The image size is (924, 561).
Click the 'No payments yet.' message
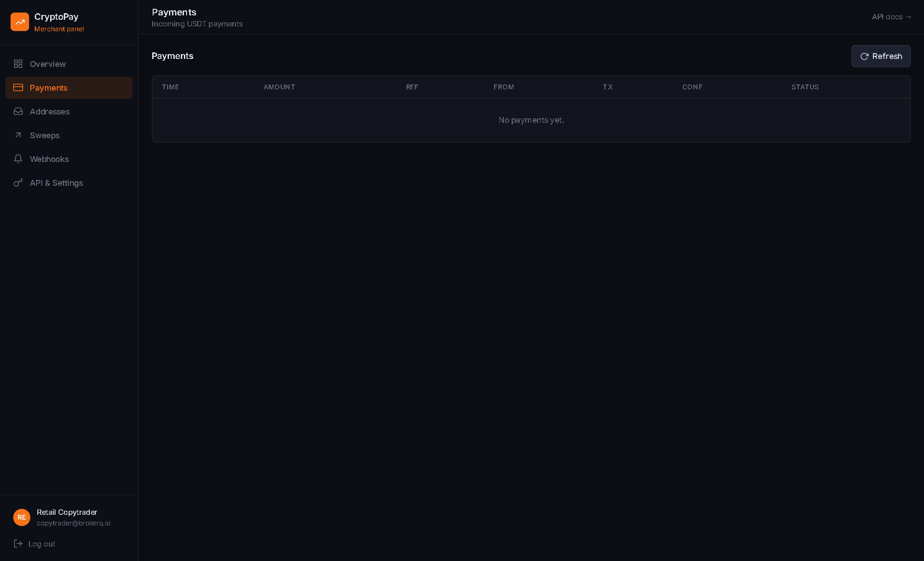[531, 120]
